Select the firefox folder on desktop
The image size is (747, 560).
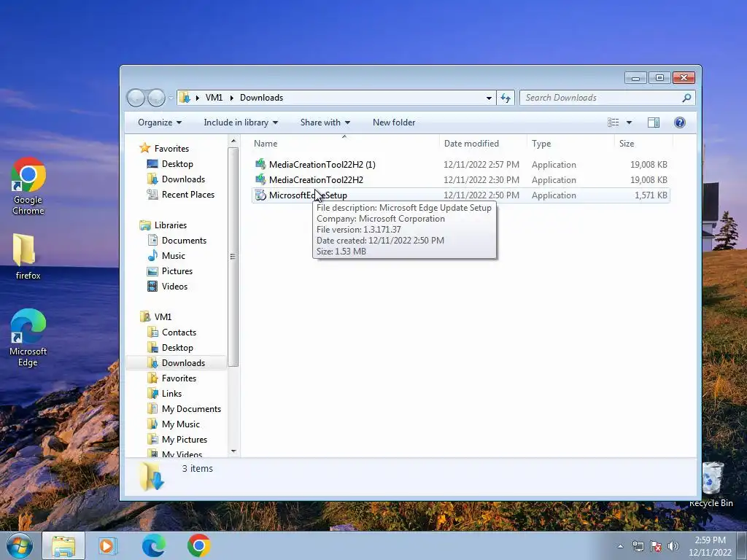click(x=27, y=256)
